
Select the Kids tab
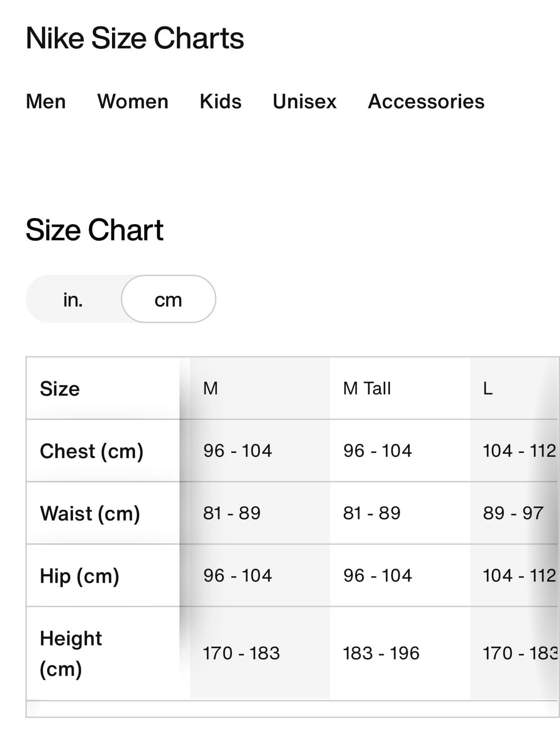click(220, 102)
